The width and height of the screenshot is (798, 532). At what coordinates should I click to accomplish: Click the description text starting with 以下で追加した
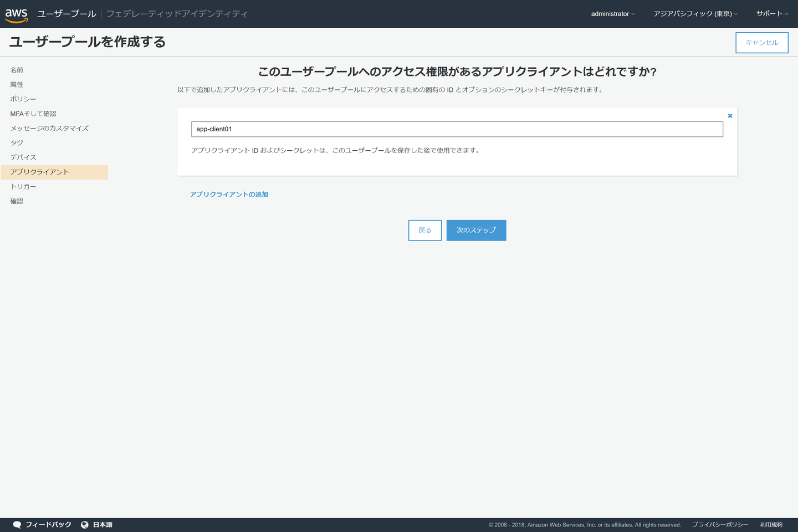coord(390,90)
